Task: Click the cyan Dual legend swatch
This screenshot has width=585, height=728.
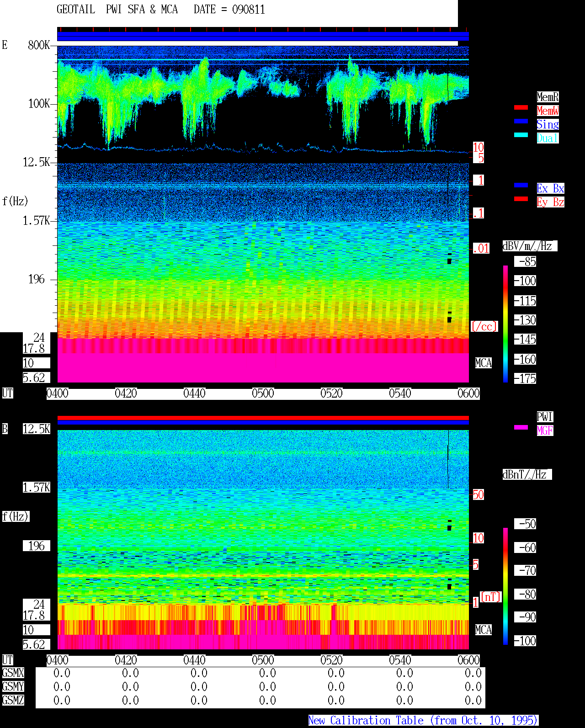Action: point(521,135)
